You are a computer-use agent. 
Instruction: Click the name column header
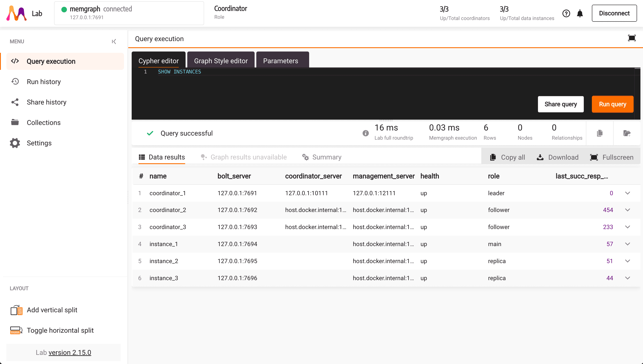158,176
